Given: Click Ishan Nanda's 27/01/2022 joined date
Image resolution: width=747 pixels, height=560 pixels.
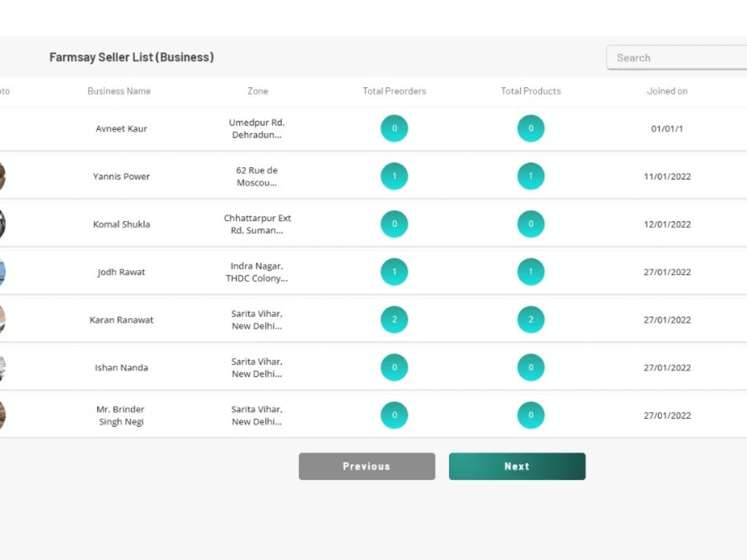Looking at the screenshot, I should (x=667, y=367).
